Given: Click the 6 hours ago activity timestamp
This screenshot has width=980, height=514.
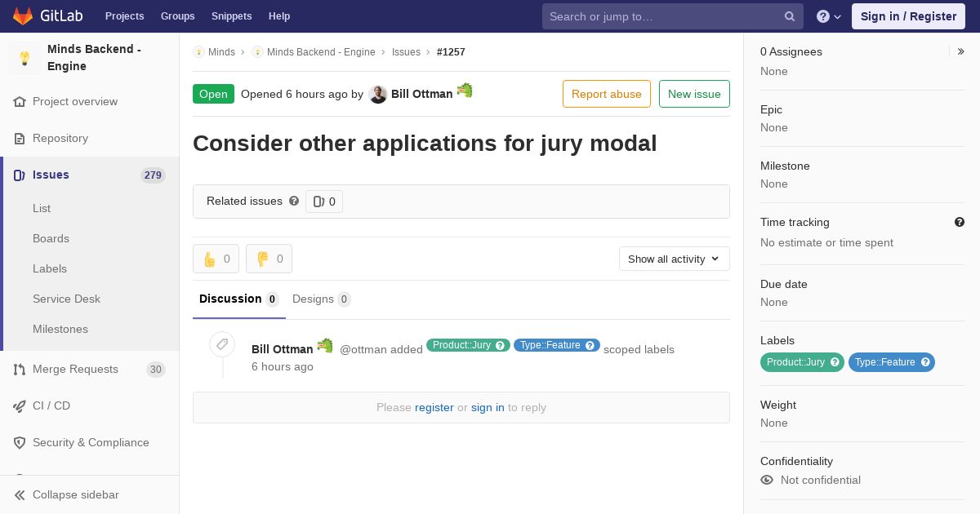Looking at the screenshot, I should pos(283,367).
